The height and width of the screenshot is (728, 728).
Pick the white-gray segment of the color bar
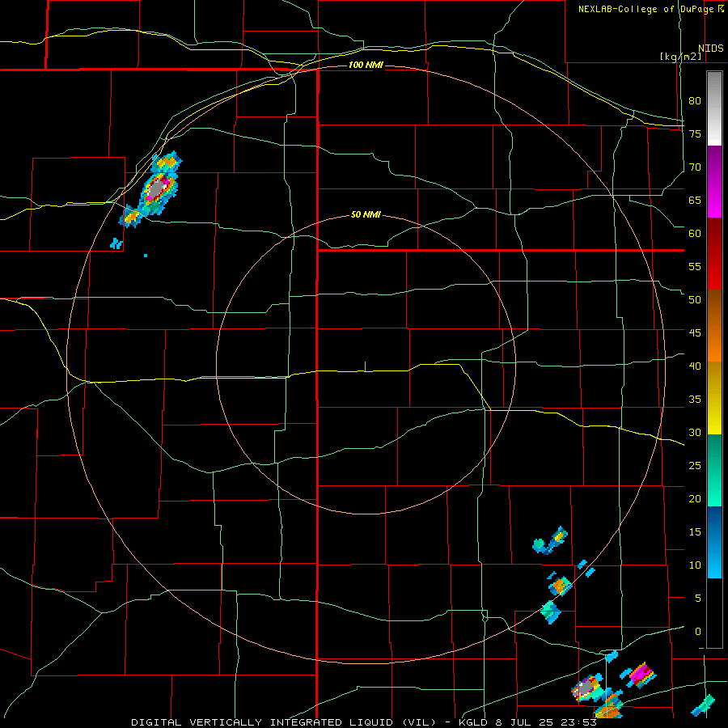point(714,108)
